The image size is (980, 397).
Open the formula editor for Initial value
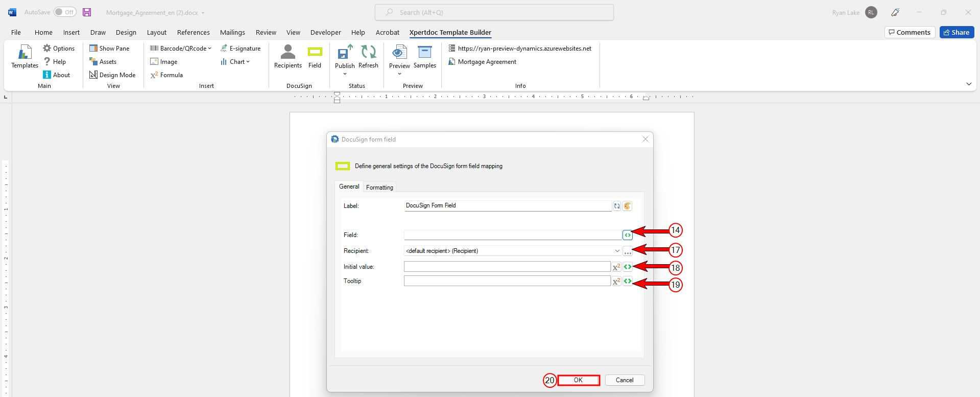click(616, 267)
